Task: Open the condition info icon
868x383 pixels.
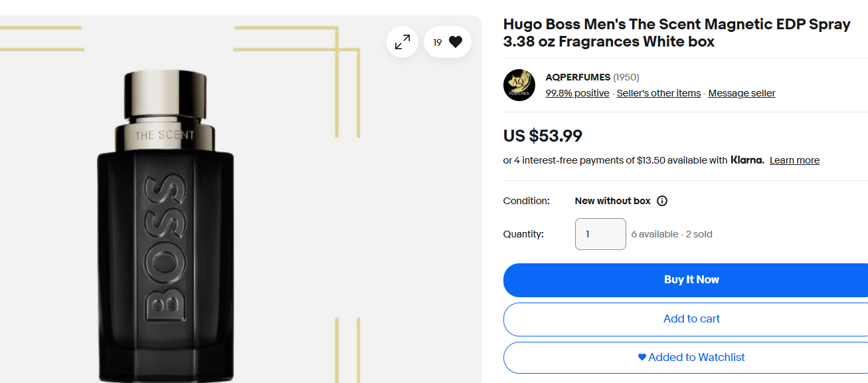Action: [662, 201]
